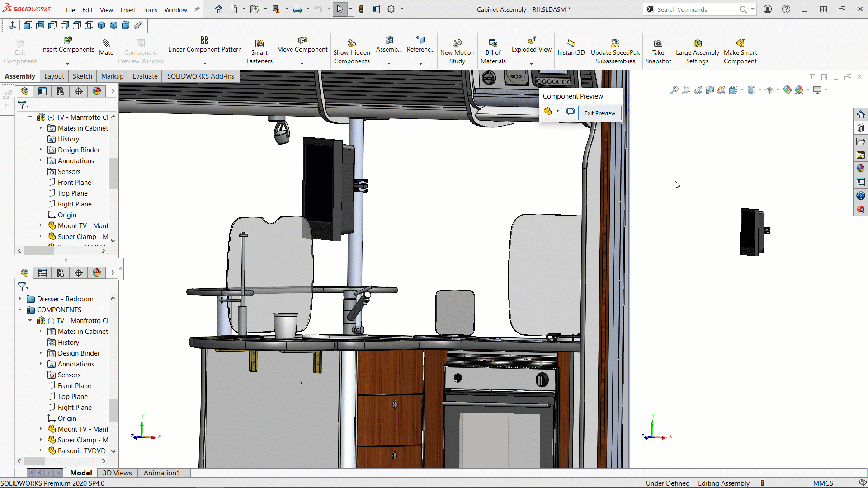Image resolution: width=868 pixels, height=488 pixels.
Task: Click the Print icon
Action: point(297,9)
